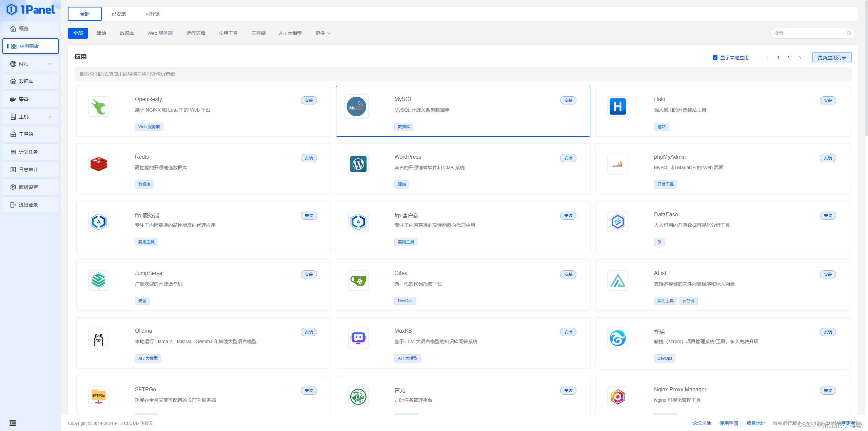The height and width of the screenshot is (431, 868).
Task: Go to 概览 in the sidebar
Action: point(31,28)
